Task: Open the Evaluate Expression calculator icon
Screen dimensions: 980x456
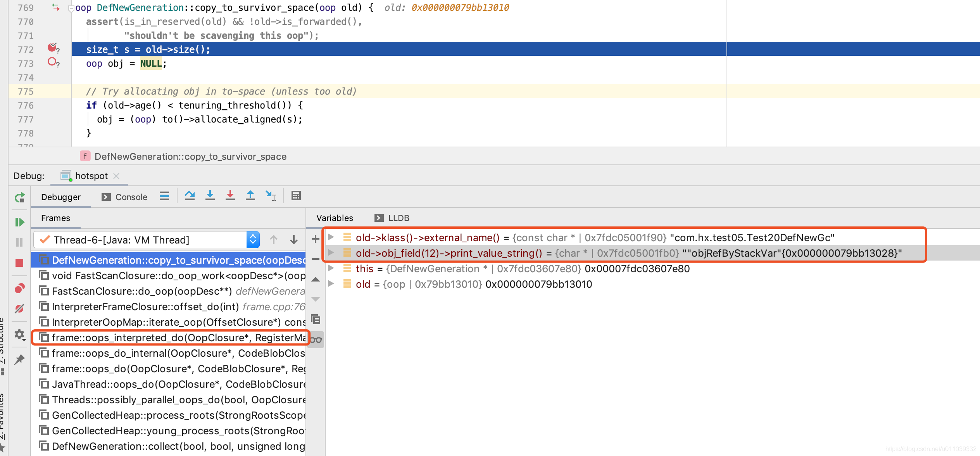Action: pos(296,196)
